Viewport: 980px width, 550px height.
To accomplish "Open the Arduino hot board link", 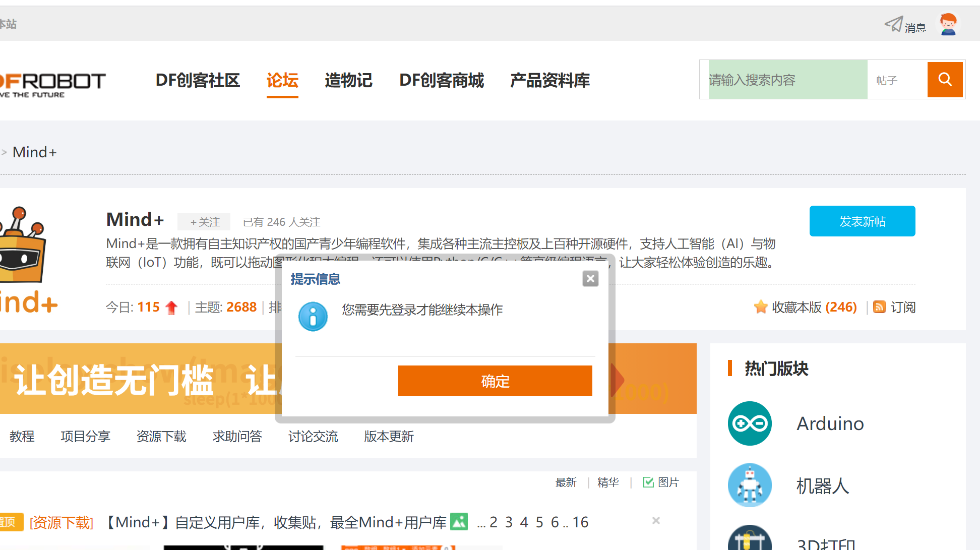I will 830,423.
